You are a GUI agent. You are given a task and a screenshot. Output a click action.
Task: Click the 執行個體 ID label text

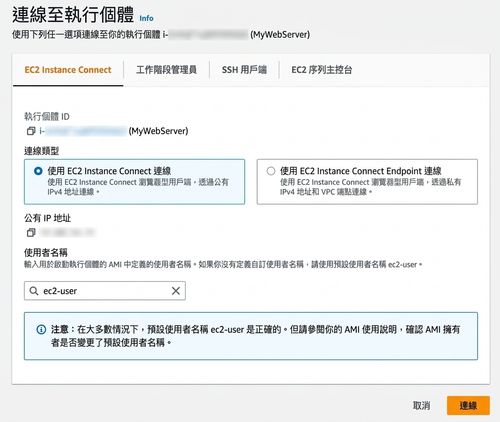47,117
